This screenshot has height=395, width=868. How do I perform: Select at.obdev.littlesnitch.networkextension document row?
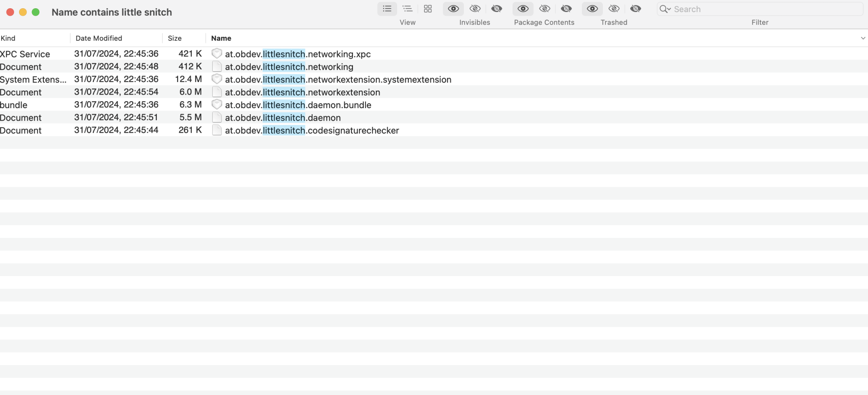434,92
